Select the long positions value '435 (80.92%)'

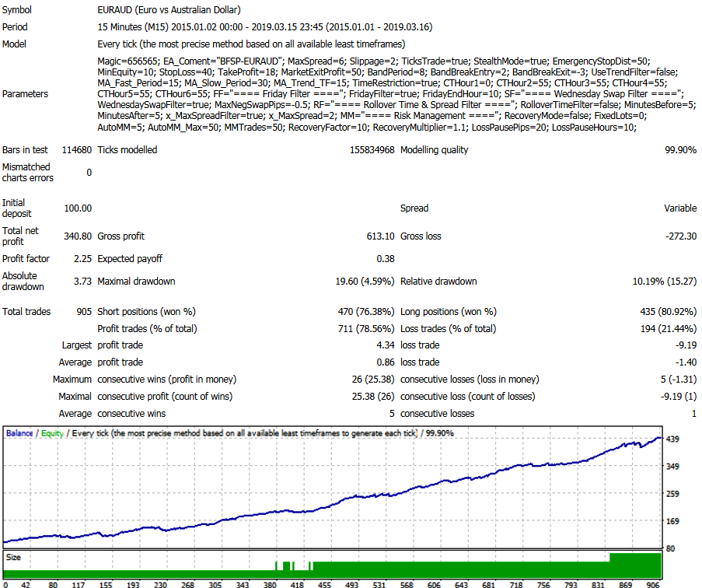(669, 312)
